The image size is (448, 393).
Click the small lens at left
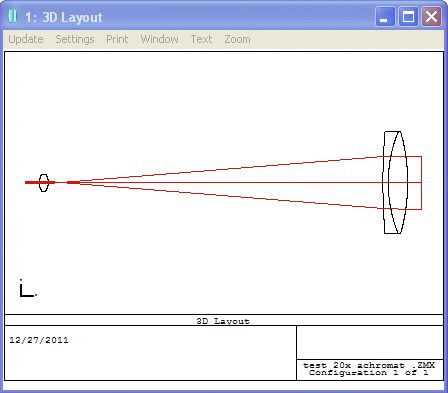[x=44, y=183]
